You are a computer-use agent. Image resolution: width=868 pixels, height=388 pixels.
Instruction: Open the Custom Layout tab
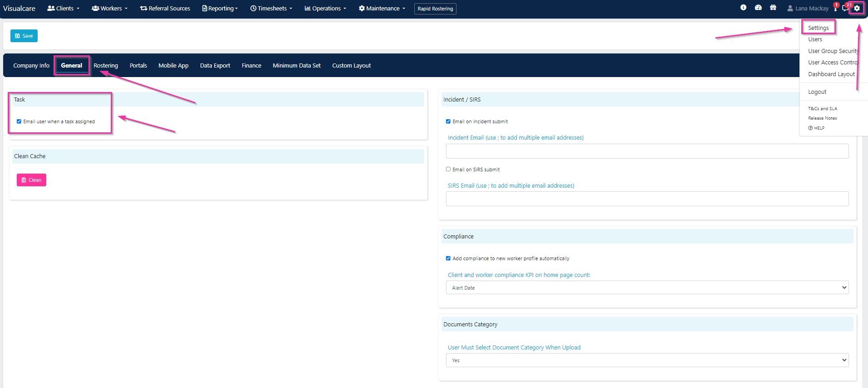click(x=352, y=65)
